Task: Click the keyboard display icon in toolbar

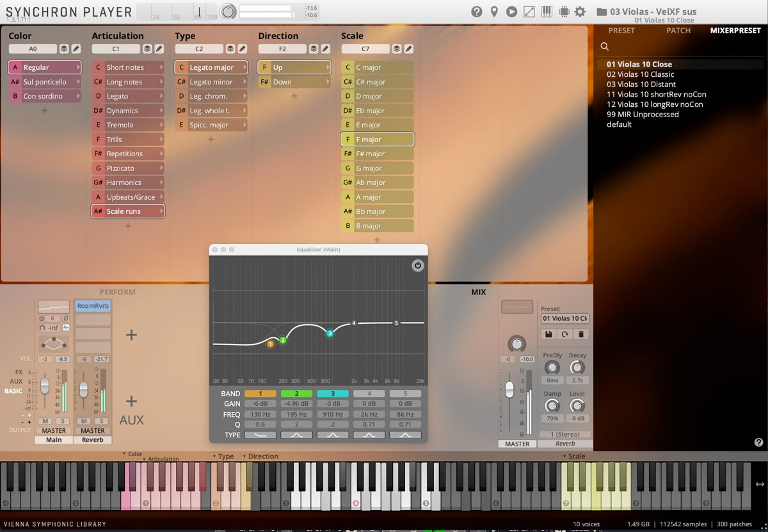Action: 546,11
